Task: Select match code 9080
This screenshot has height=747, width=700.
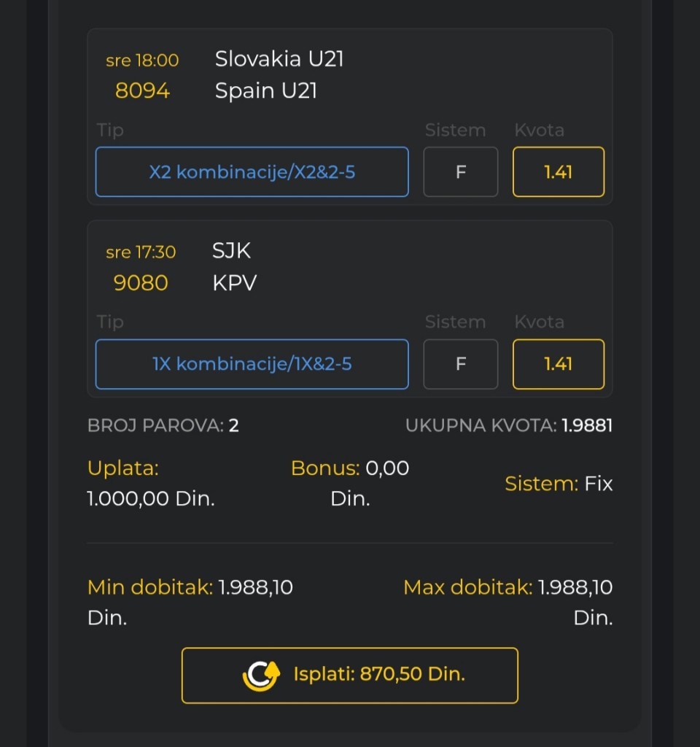Action: tap(141, 283)
